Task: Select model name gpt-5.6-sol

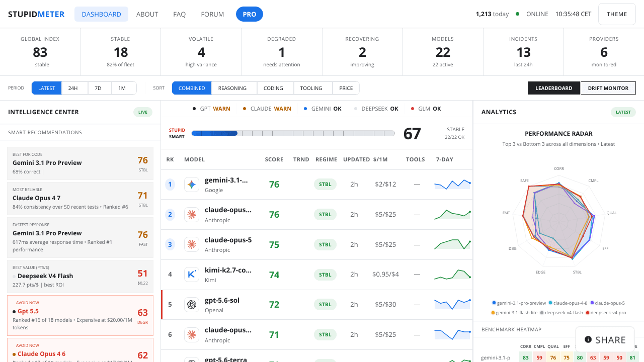Action: (222, 300)
